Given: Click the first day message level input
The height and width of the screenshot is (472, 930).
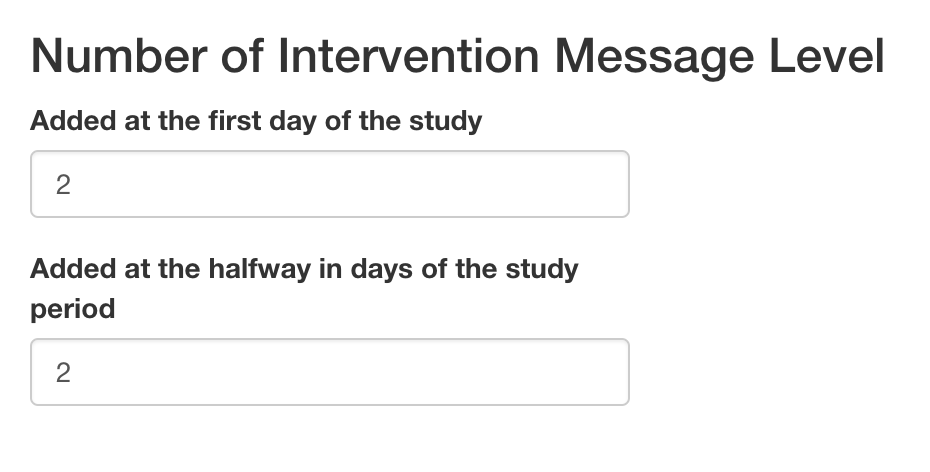Looking at the screenshot, I should pyautogui.click(x=330, y=184).
